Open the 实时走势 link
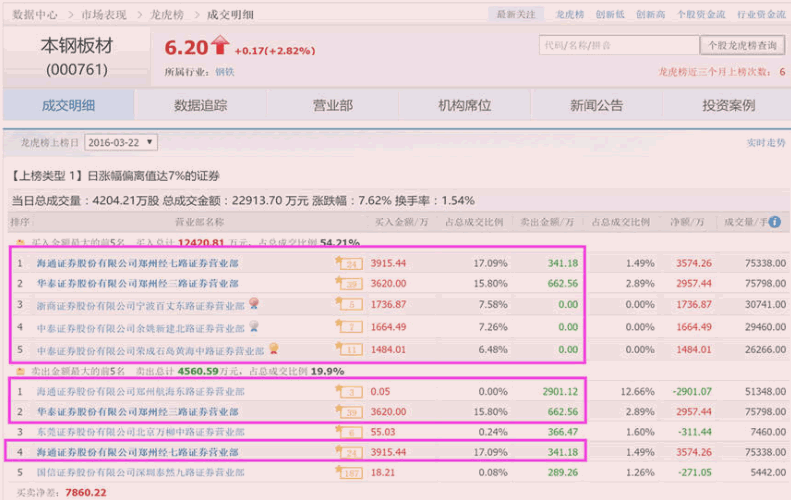 click(765, 143)
